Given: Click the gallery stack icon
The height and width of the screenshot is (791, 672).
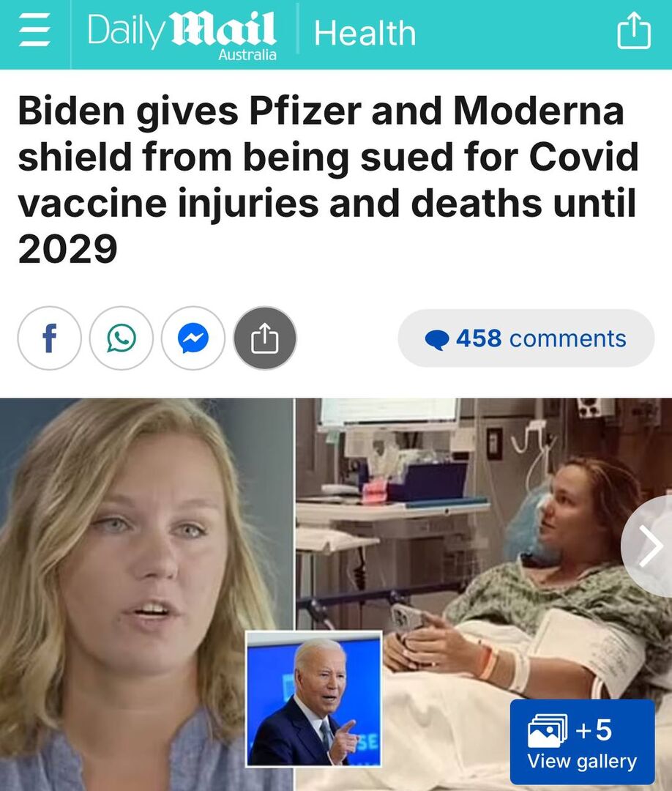Looking at the screenshot, I should 548,730.
